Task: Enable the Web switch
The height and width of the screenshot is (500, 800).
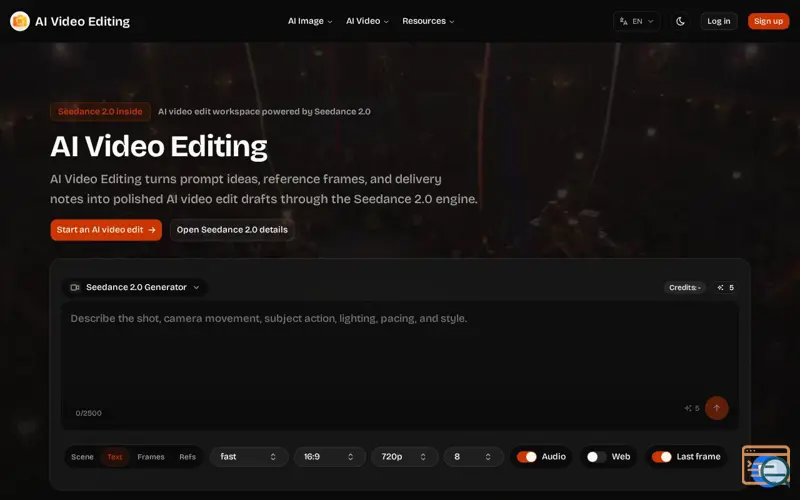Action: click(x=596, y=457)
